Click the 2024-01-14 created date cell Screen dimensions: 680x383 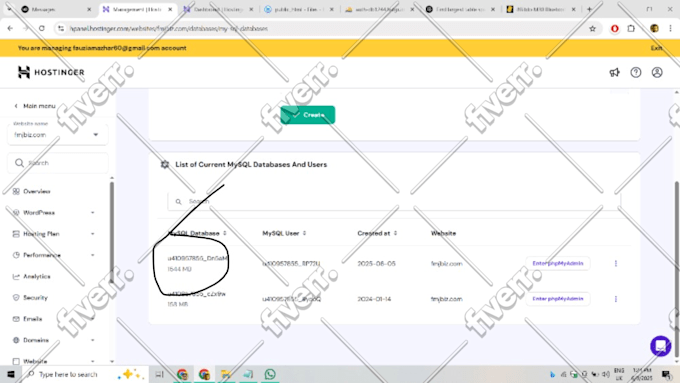374,299
